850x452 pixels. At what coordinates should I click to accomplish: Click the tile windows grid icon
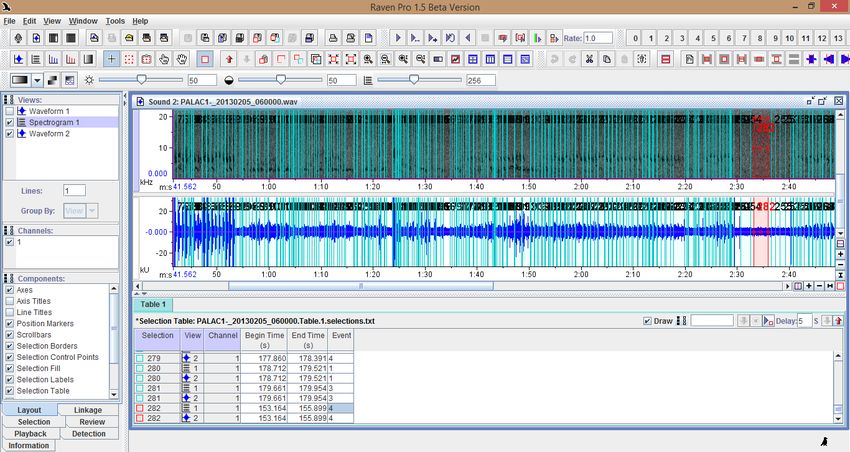(x=473, y=59)
